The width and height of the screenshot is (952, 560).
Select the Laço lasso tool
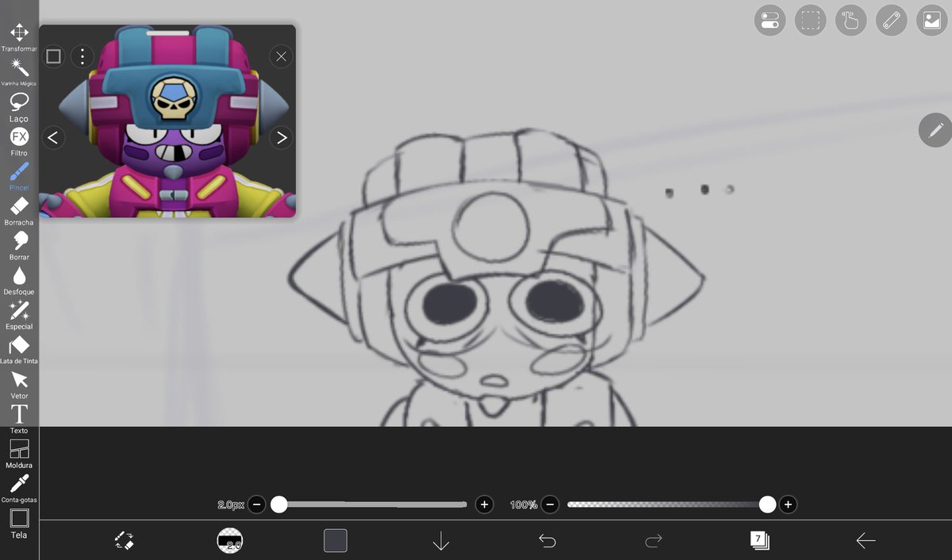19,106
